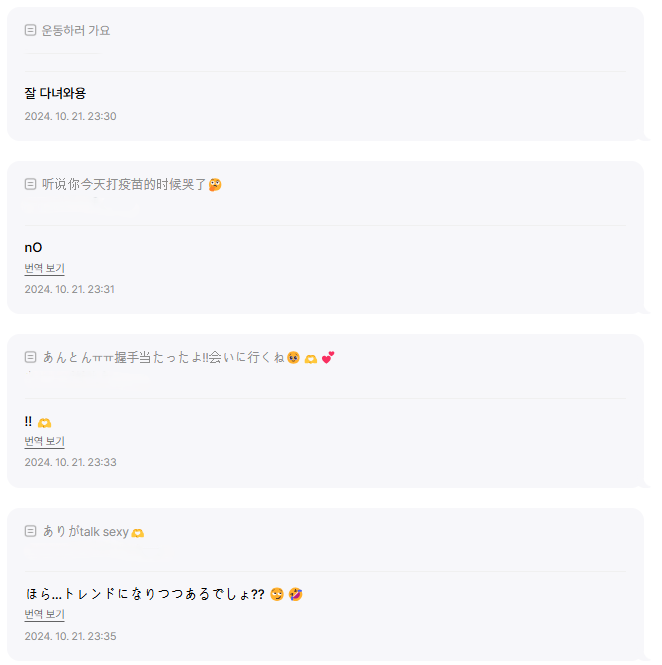Image resolution: width=662 pixels, height=665 pixels.
Task: Click the laughing emoji after トレンド reply
Action: pyautogui.click(x=296, y=594)
